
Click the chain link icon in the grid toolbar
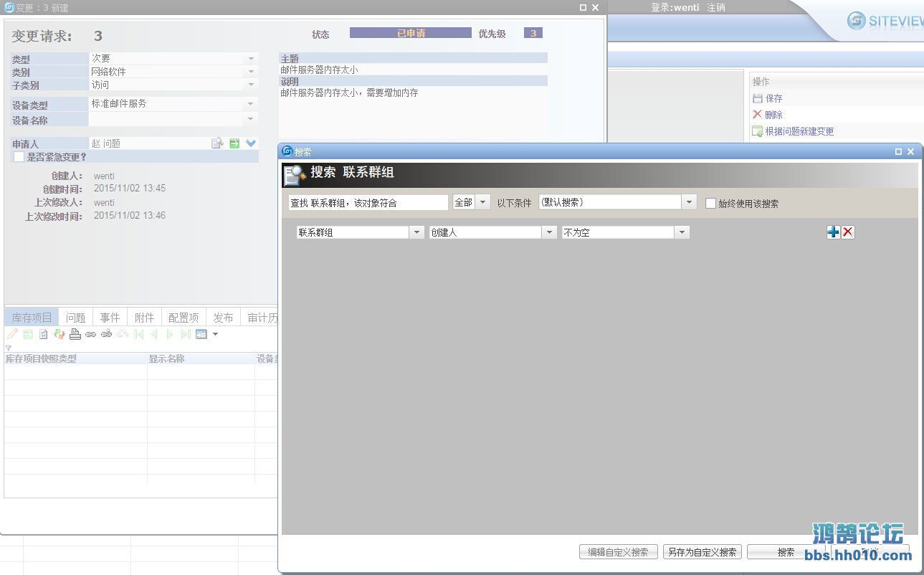pos(91,334)
